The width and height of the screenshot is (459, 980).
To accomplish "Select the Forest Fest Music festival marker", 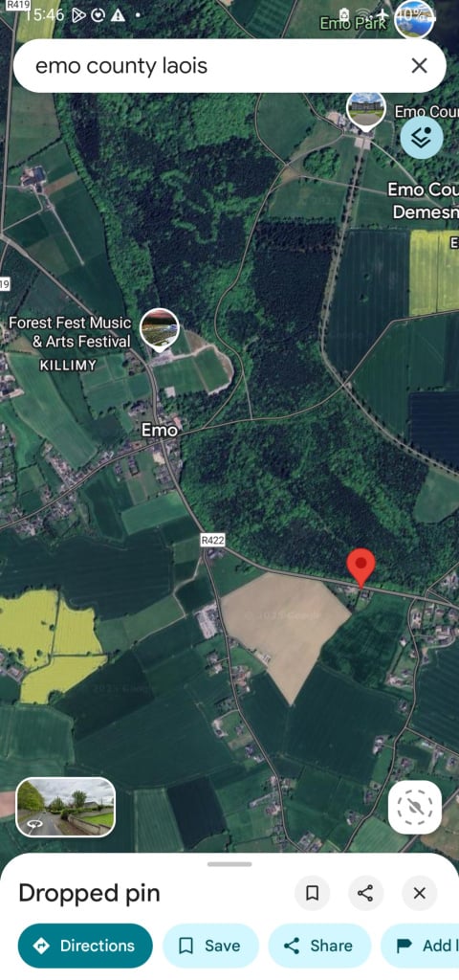I will pyautogui.click(x=160, y=328).
